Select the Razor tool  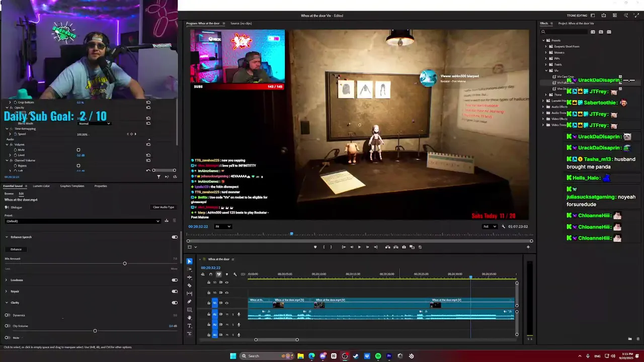189,286
